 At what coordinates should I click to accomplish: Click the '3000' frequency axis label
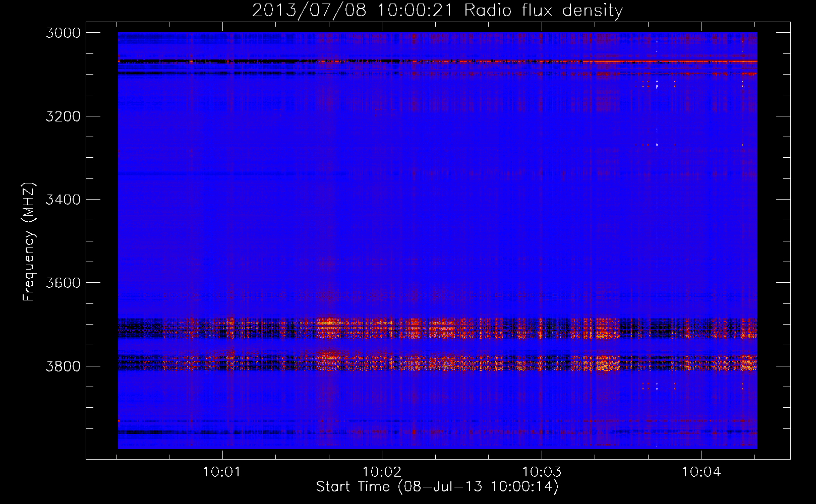[63, 33]
